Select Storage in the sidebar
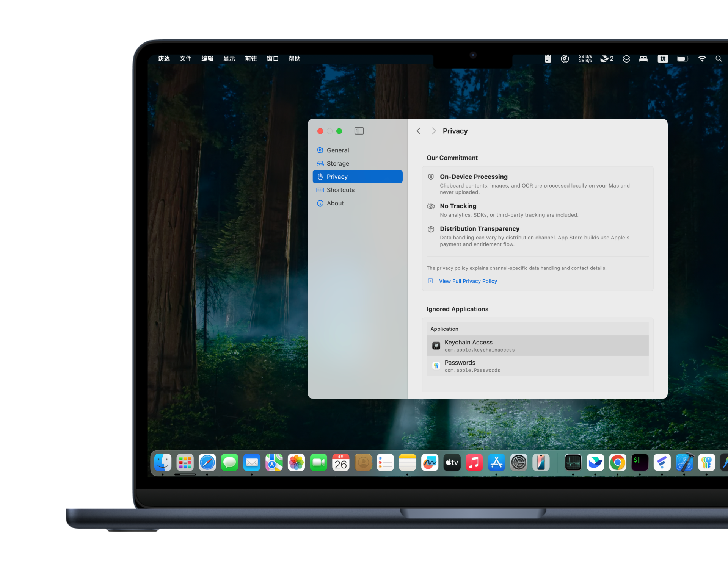Screen dimensions: 728x582 tap(337, 163)
